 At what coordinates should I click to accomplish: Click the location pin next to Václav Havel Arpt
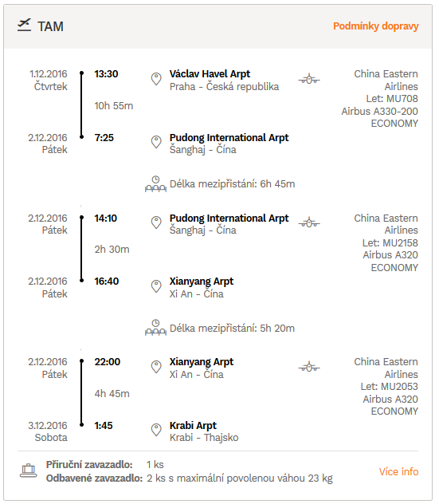(x=156, y=79)
